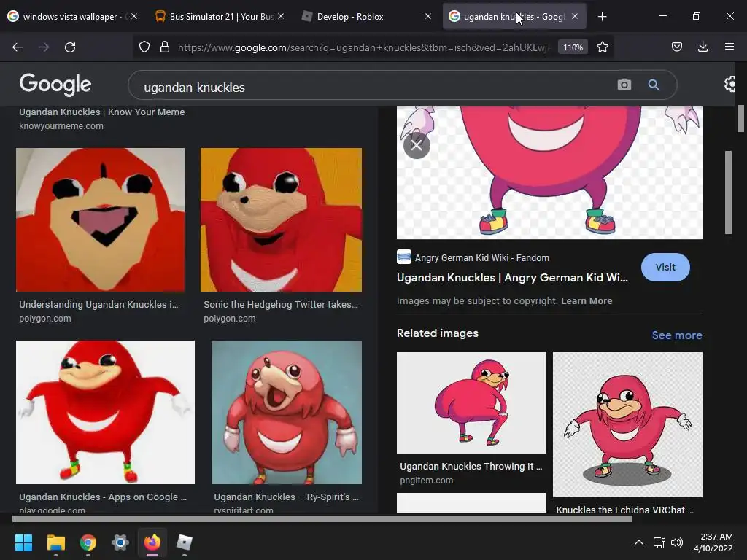Go back with the browser back arrow

tap(18, 47)
